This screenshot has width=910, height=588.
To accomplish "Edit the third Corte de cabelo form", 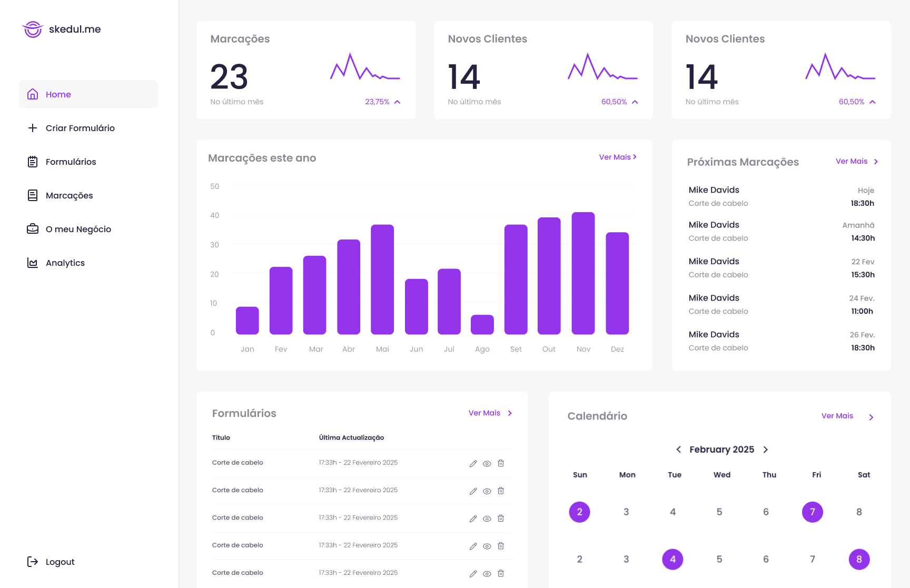I will pos(473,519).
